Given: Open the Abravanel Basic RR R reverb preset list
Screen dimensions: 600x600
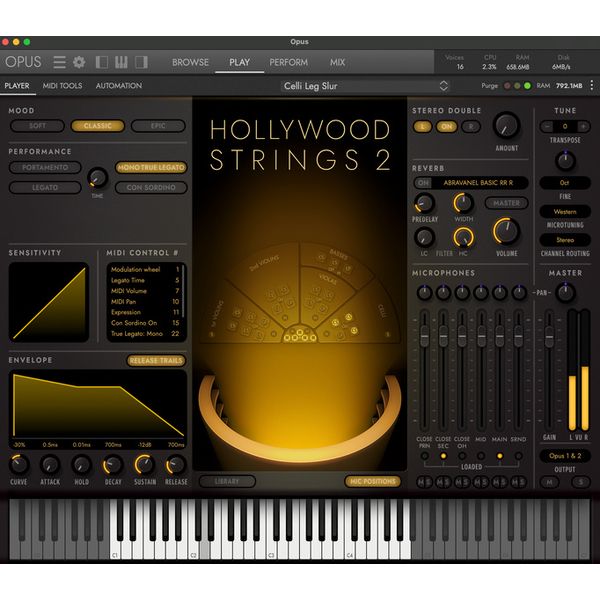Looking at the screenshot, I should (x=478, y=183).
